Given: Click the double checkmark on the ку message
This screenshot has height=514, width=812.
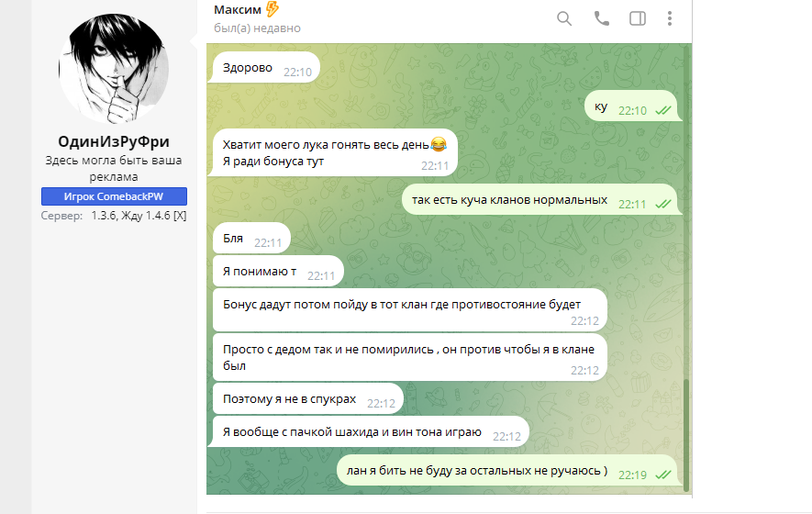Looking at the screenshot, I should pyautogui.click(x=662, y=110).
